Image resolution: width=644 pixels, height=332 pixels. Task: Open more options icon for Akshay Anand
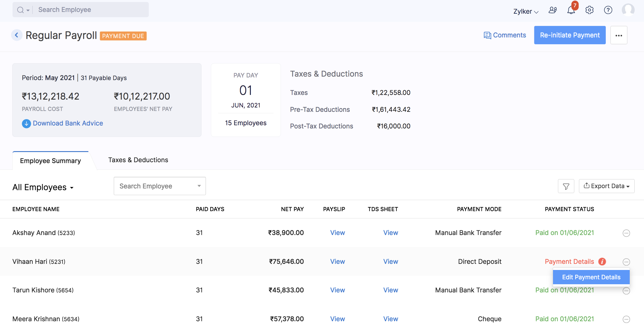point(626,233)
